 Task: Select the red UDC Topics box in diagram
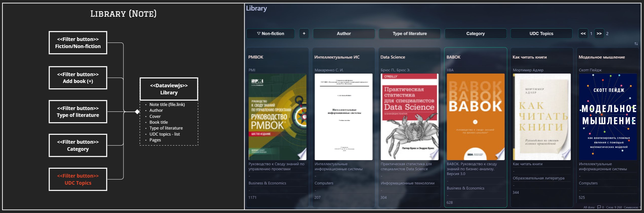click(78, 179)
